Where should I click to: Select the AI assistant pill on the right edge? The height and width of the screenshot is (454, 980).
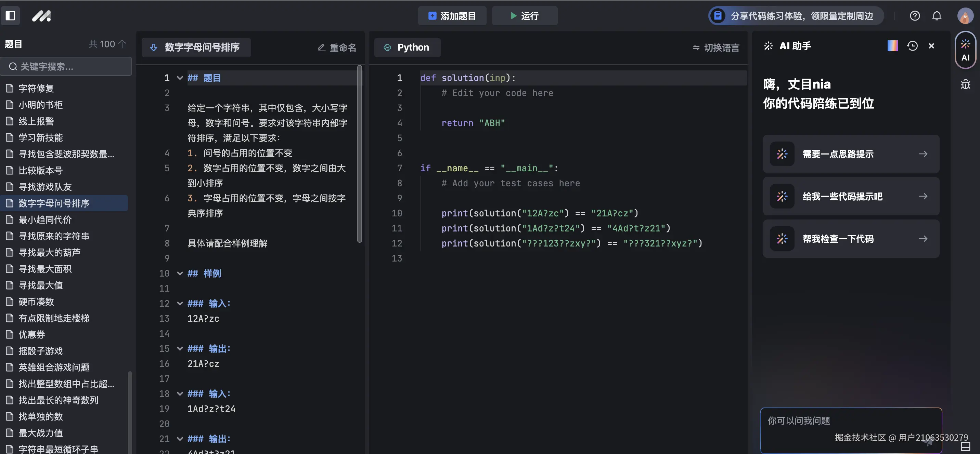pos(965,50)
